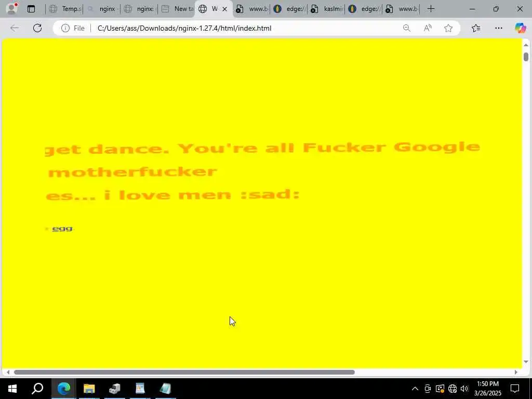
Task: Open Settings and more ellipsis menu
Action: (x=498, y=28)
